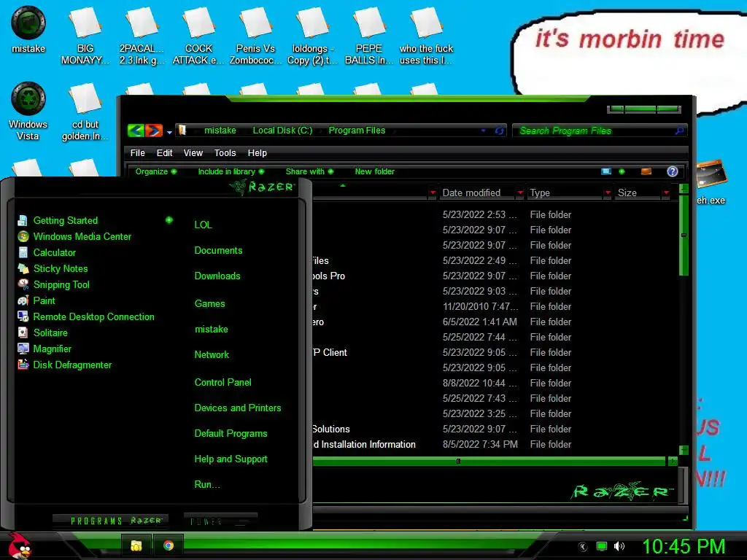Screen dimensions: 747x560
Task: Open the mistake desktop icon
Action: tap(28, 29)
